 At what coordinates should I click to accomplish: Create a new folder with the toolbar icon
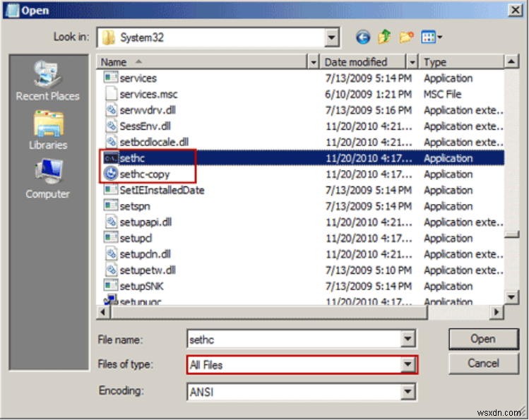click(x=406, y=37)
